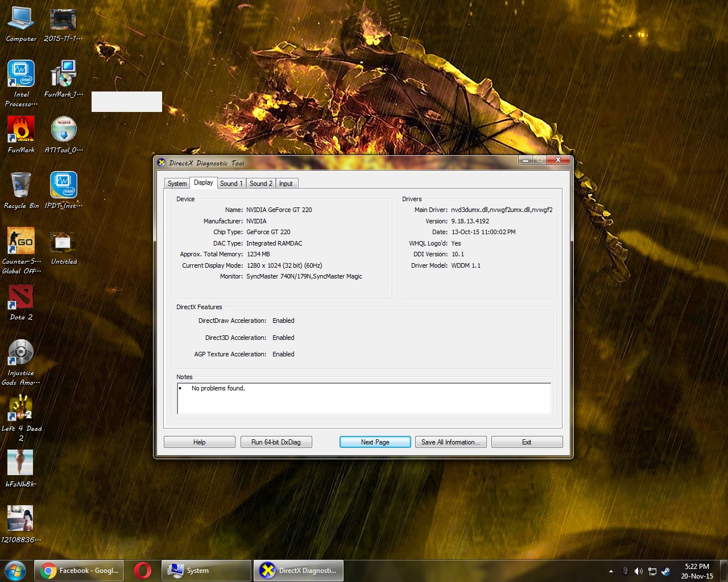Open the Windows Start menu orb

[15, 570]
